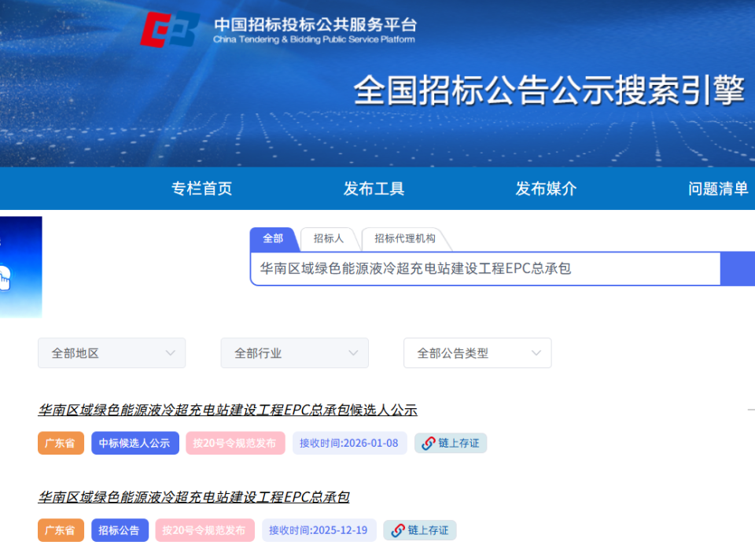Select the 全部 search tab

(x=273, y=239)
